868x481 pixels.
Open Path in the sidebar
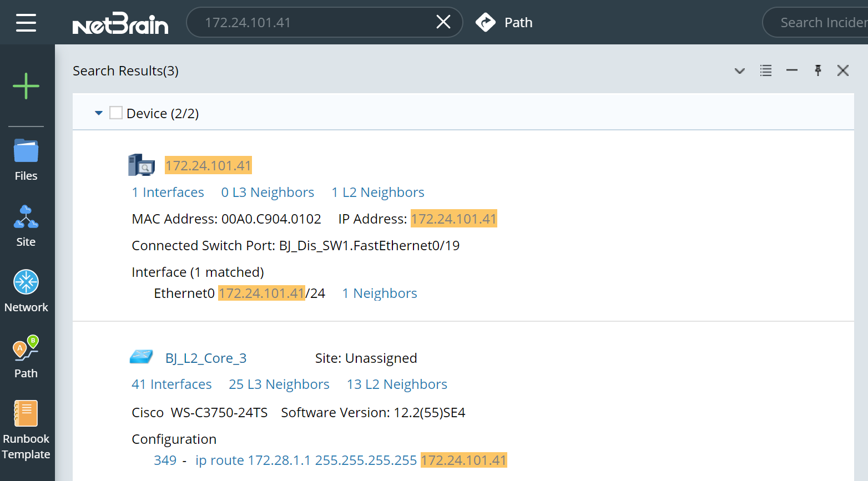tap(26, 357)
